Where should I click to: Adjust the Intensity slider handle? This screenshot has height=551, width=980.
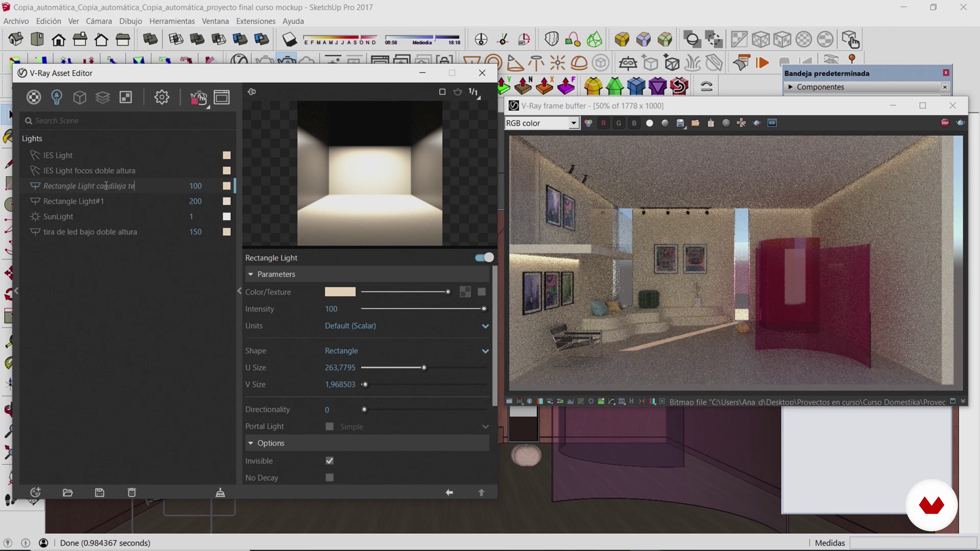484,309
